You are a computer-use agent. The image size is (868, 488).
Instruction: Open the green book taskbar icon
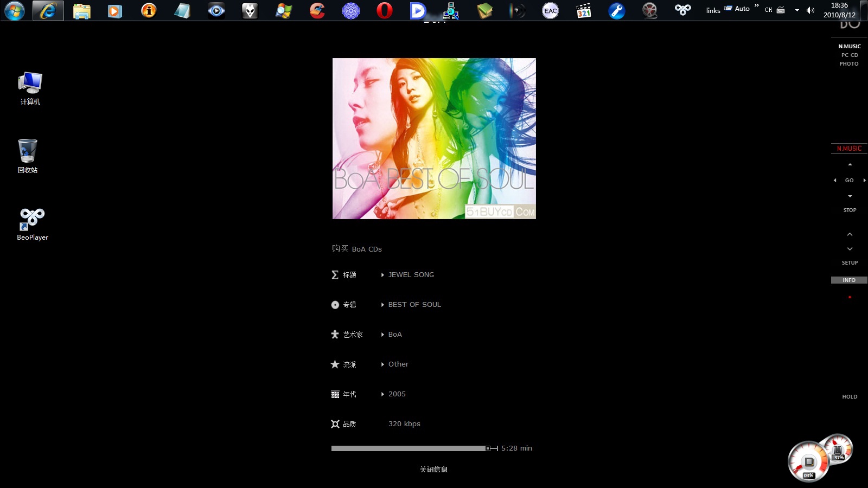484,10
